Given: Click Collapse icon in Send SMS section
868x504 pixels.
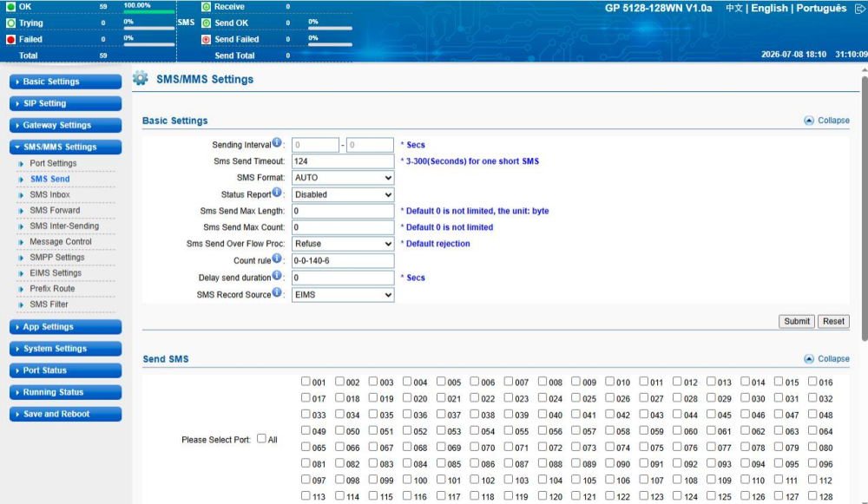Looking at the screenshot, I should pyautogui.click(x=809, y=359).
